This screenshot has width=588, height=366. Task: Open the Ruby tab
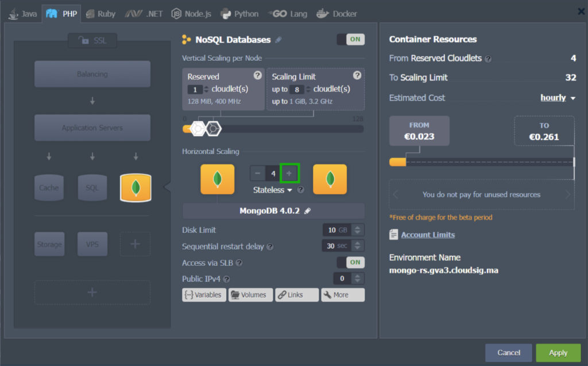pos(100,14)
